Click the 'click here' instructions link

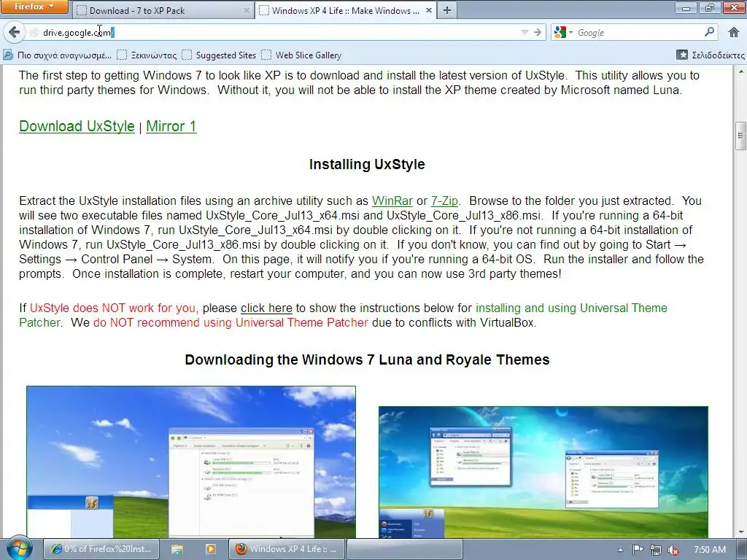[266, 308]
